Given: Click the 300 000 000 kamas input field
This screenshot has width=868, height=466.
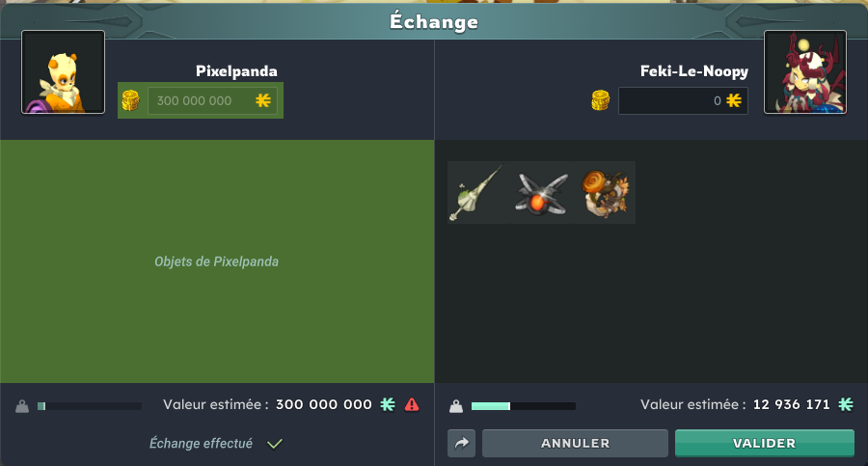Looking at the screenshot, I should click(212, 100).
